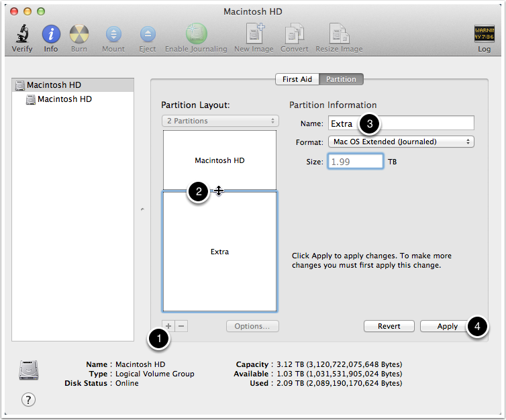Click the Used value 2.09 TB text

pos(339,383)
